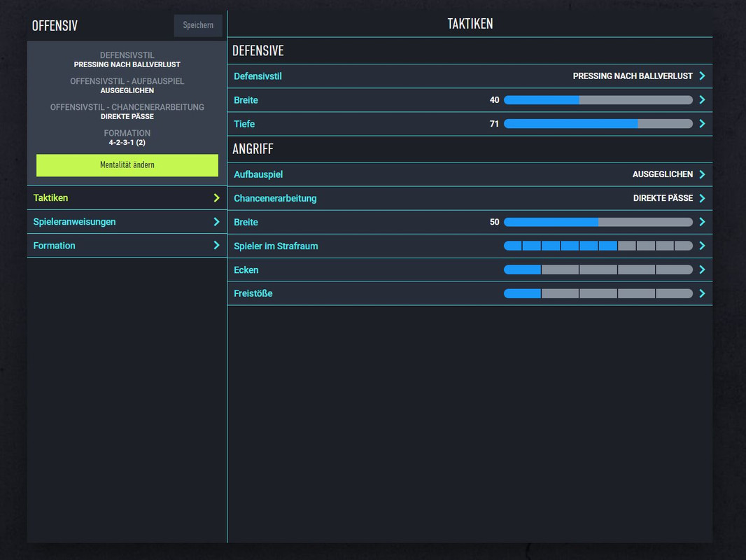This screenshot has height=560, width=746.
Task: Click the arrow on the Freistöße row
Action: tap(702, 293)
